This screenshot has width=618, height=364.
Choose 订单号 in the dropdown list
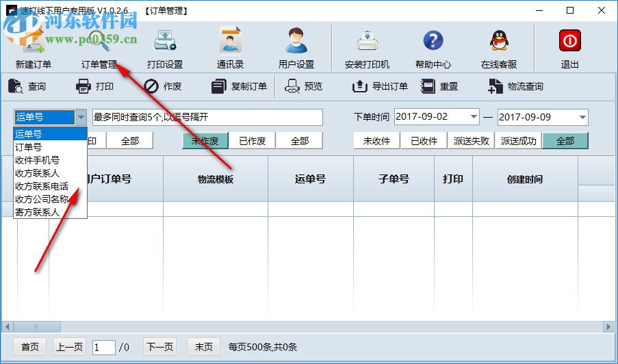[50, 147]
